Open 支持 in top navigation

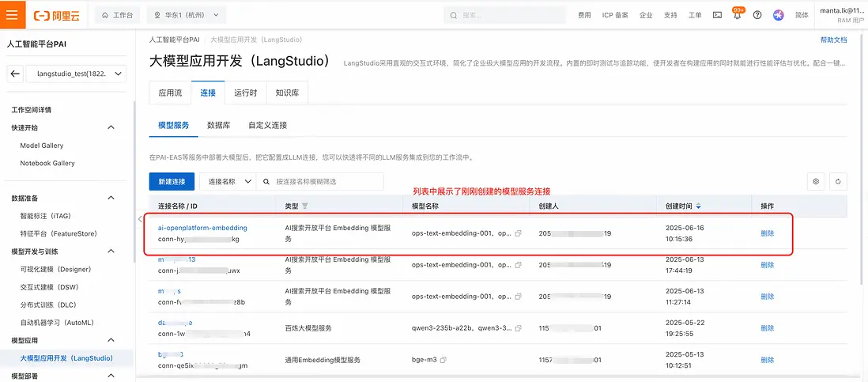click(670, 15)
